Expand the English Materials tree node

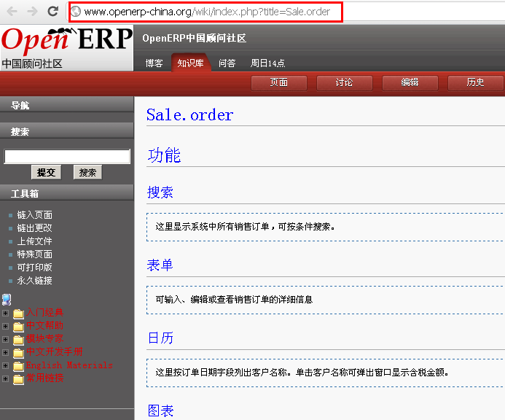[6, 366]
